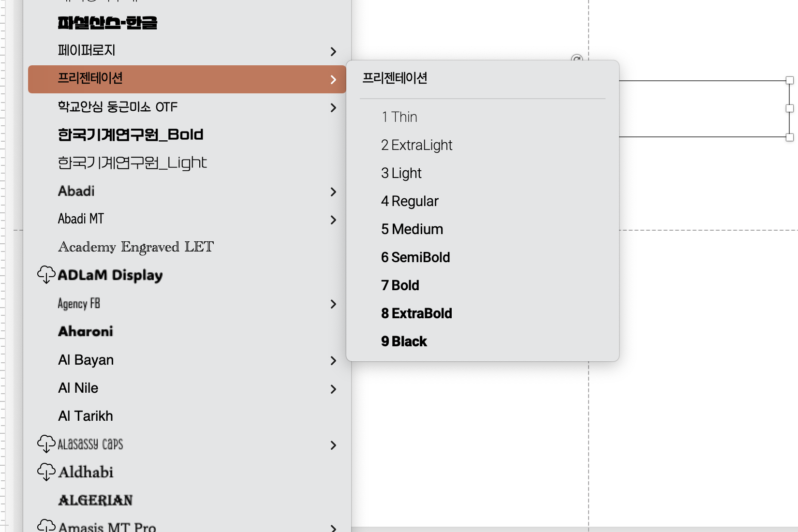Expand the Abadi font weights chevron
The width and height of the screenshot is (798, 532).
pos(333,192)
